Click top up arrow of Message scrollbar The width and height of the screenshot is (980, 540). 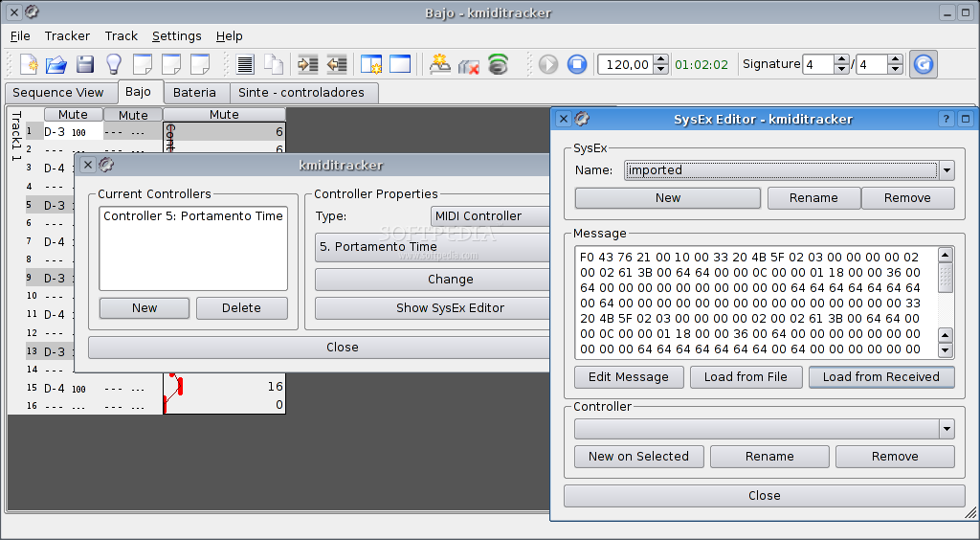point(946,255)
